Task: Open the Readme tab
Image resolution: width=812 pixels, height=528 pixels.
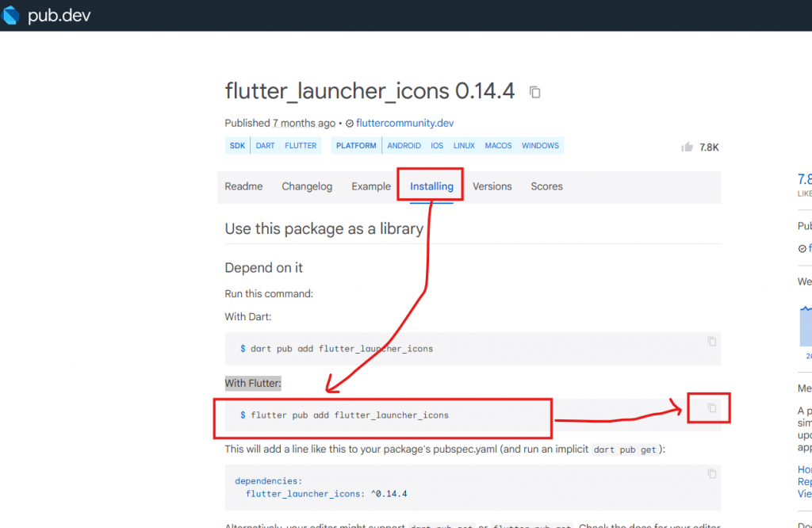Action: click(x=243, y=186)
